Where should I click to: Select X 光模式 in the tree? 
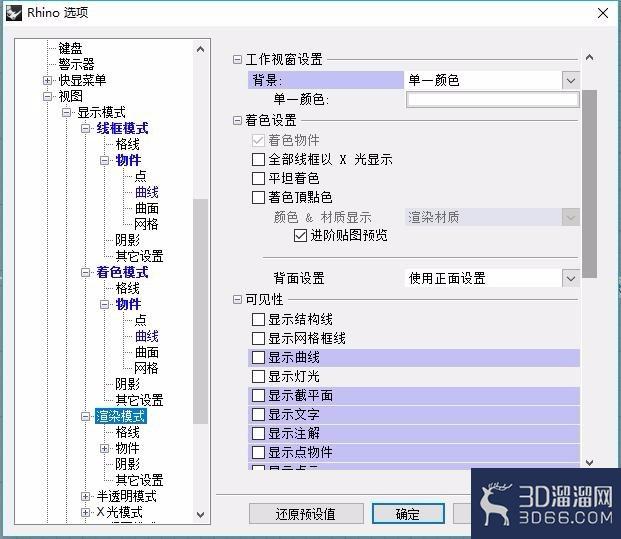(120, 512)
